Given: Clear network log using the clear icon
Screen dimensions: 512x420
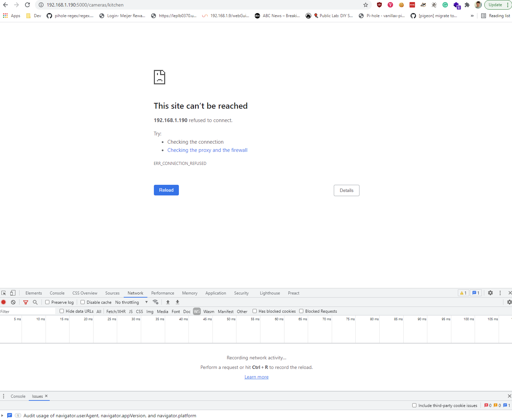Looking at the screenshot, I should (x=13, y=302).
